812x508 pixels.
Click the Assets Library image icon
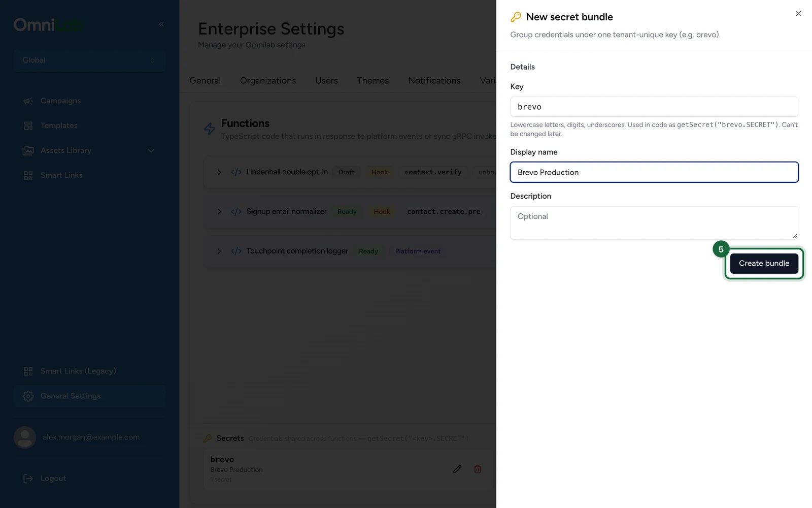pyautogui.click(x=28, y=150)
